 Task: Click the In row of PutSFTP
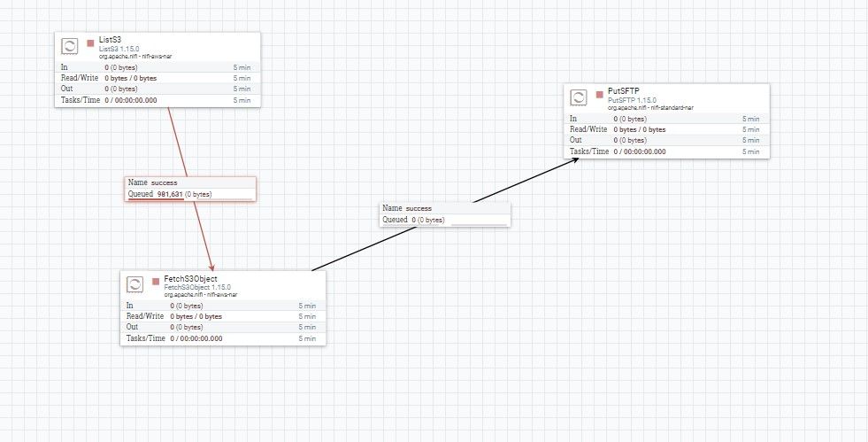click(666, 119)
